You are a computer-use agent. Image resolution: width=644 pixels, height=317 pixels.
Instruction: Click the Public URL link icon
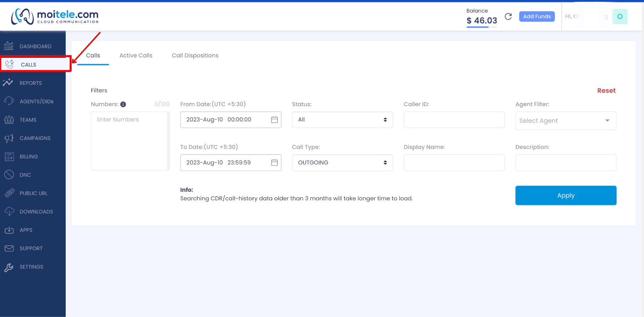click(10, 193)
